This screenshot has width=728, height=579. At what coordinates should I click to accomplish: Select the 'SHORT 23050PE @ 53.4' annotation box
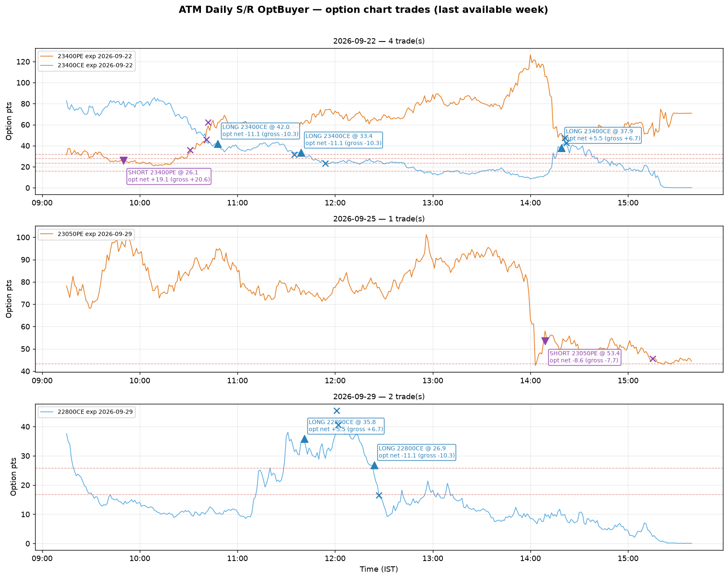click(584, 357)
